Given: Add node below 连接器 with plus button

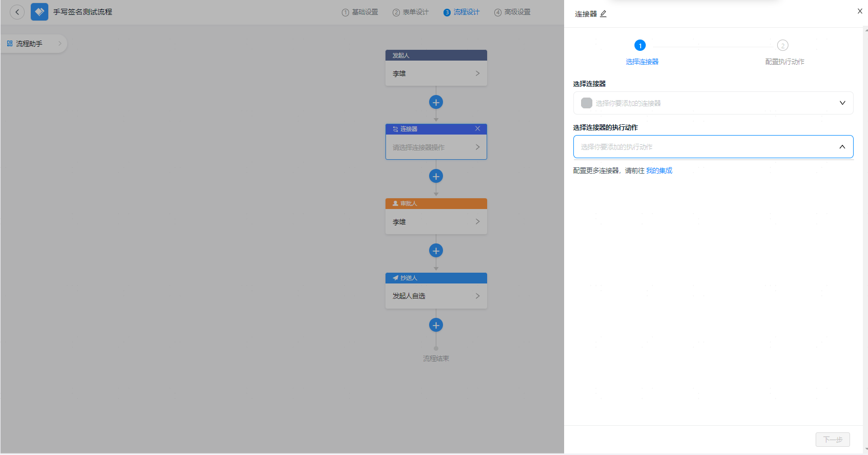Looking at the screenshot, I should click(436, 176).
